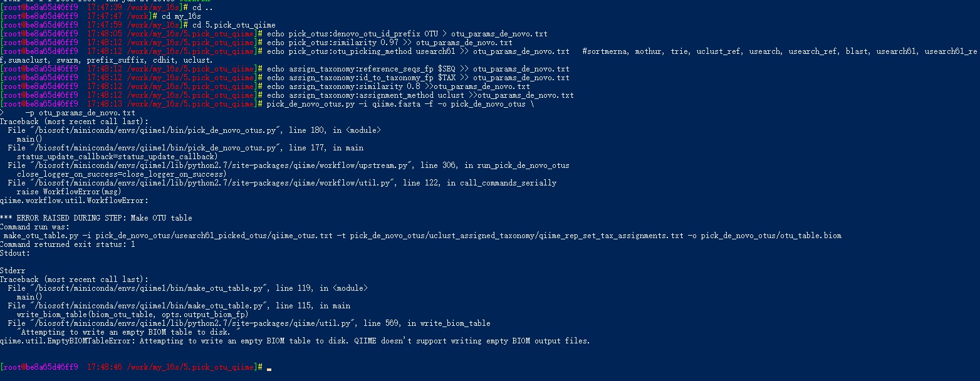Click the 'write_biom_table(biom_otu_table' line
980x381 pixels.
point(133,315)
